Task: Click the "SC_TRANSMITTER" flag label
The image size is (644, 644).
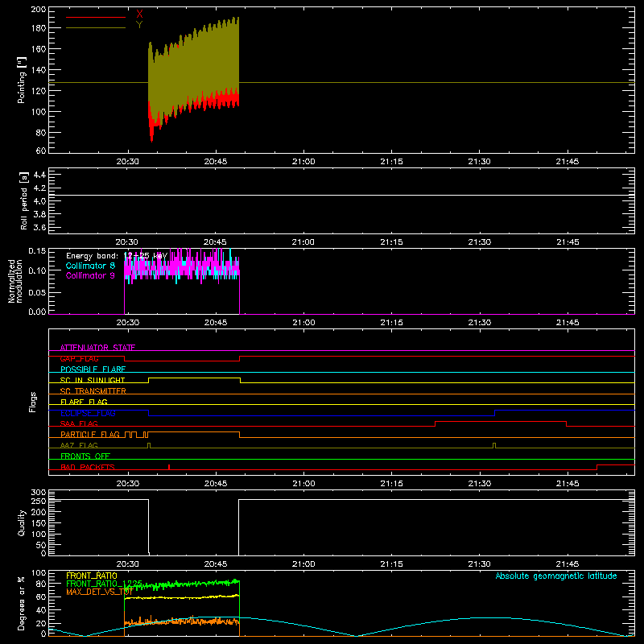Action: point(93,391)
